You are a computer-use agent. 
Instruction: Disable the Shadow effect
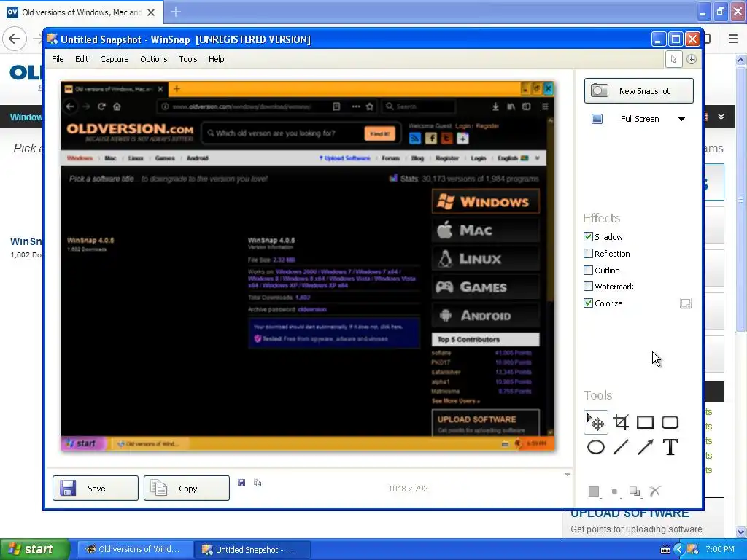point(588,237)
